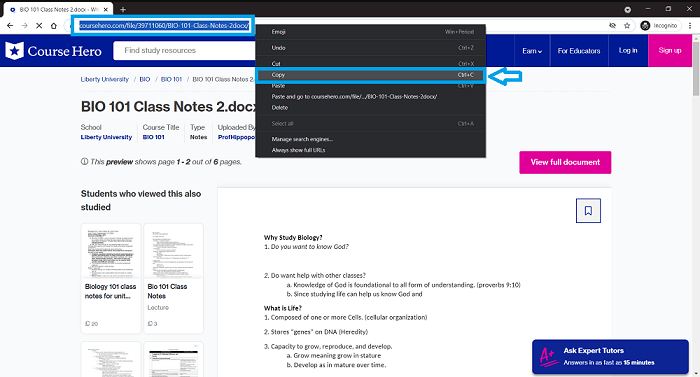Expand the Earn dropdown menu
Screen dimensions: 700x377
532,51
